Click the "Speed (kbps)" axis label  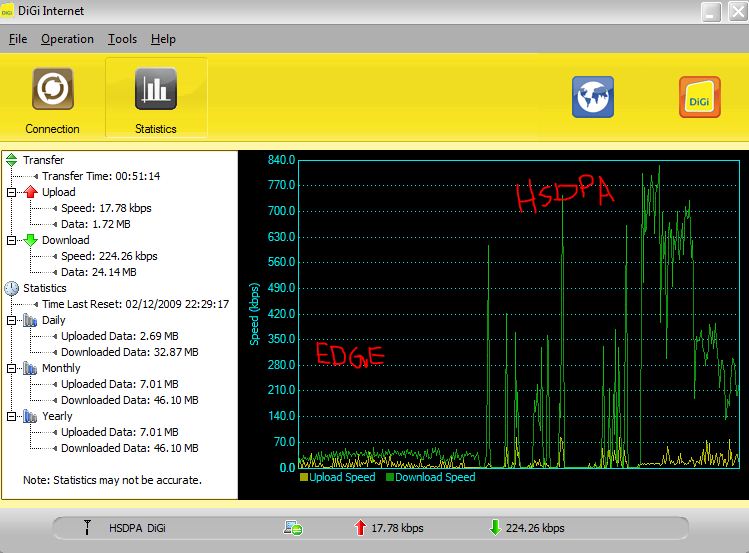click(255, 314)
